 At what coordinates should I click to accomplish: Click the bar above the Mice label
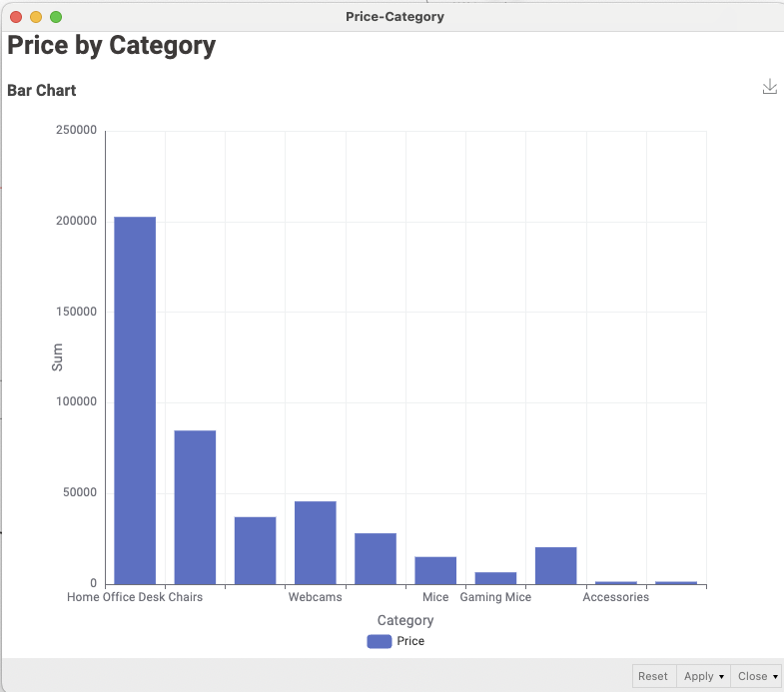click(435, 570)
